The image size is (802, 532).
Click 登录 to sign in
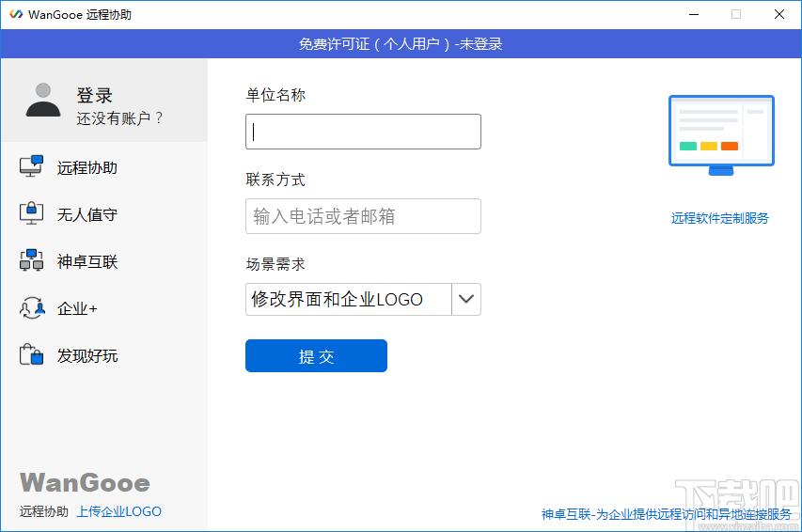[x=94, y=95]
